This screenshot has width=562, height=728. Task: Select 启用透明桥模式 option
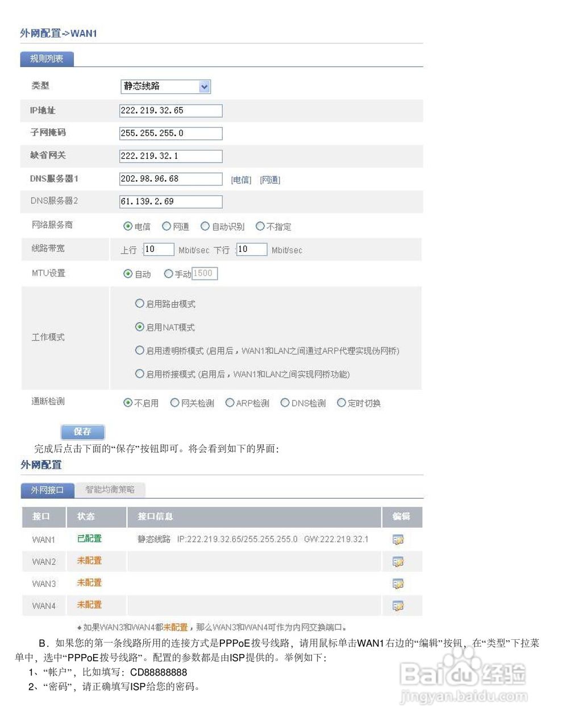tap(139, 350)
